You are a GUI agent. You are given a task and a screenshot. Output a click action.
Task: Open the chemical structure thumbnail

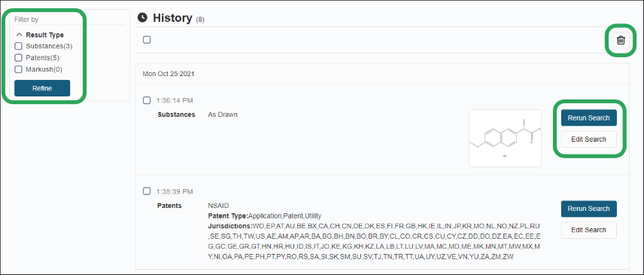point(505,138)
